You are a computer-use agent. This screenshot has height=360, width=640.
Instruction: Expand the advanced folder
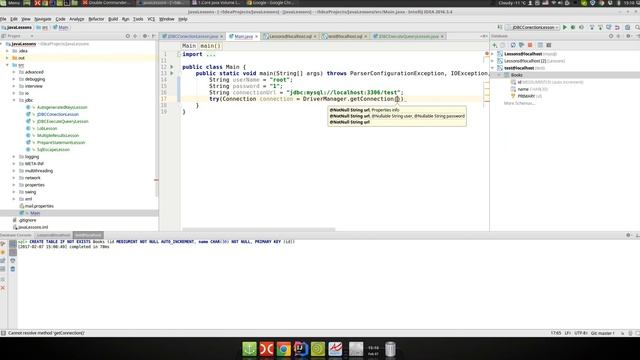coord(14,72)
